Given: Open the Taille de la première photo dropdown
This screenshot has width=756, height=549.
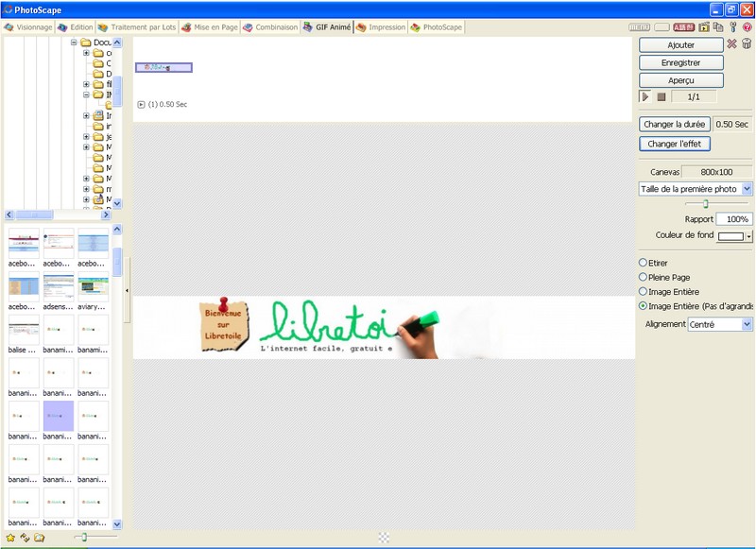Looking at the screenshot, I should click(747, 189).
